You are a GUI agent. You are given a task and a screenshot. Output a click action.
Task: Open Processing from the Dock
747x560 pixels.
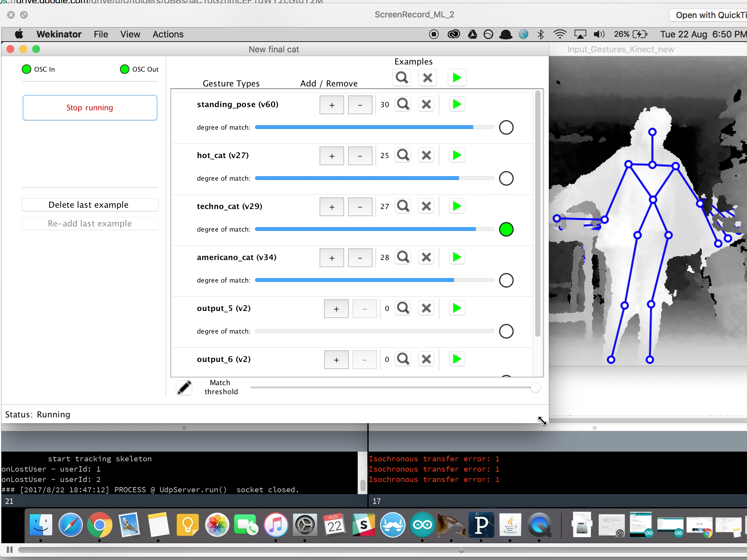click(481, 525)
